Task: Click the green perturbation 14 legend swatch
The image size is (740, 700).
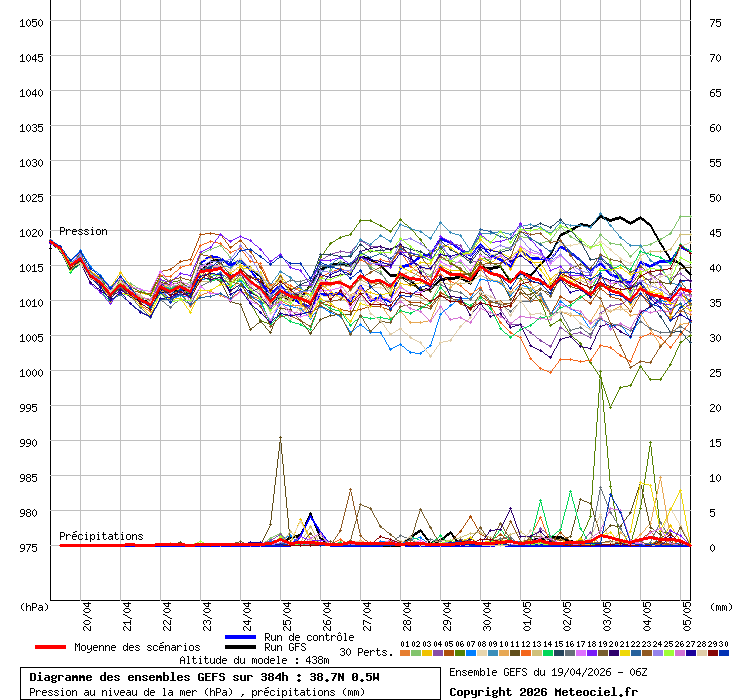Action: [x=548, y=653]
